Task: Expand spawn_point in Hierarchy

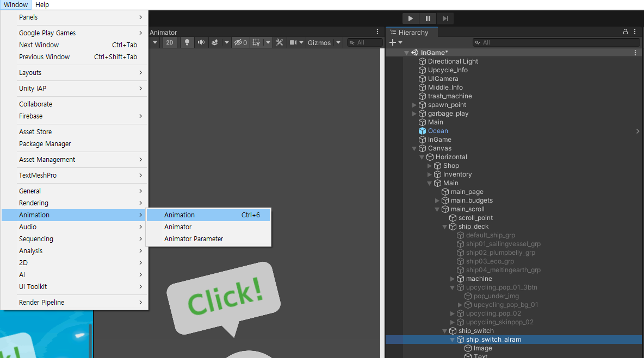Action: point(414,105)
